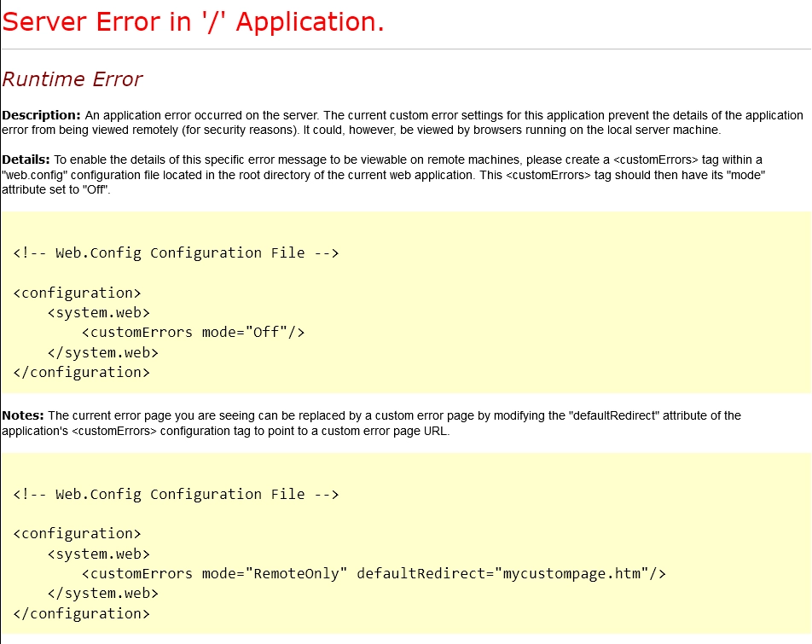Click the bold "Description:" label
This screenshot has height=644, width=812.
tap(41, 115)
